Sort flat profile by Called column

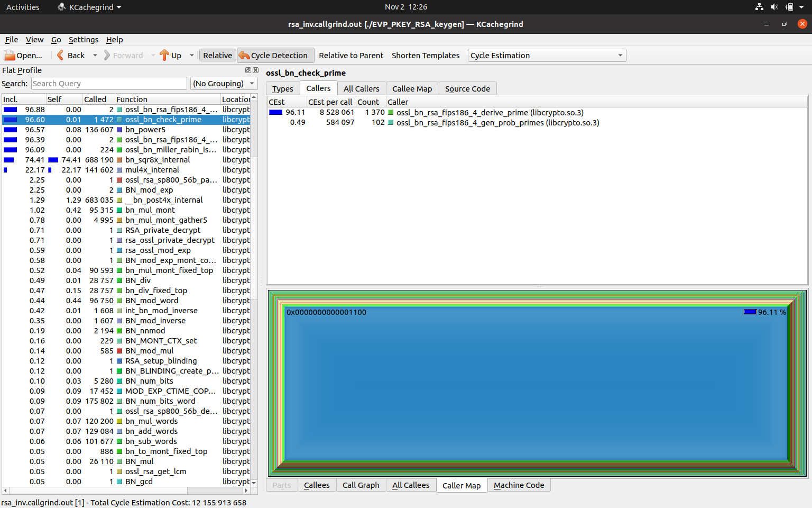98,99
